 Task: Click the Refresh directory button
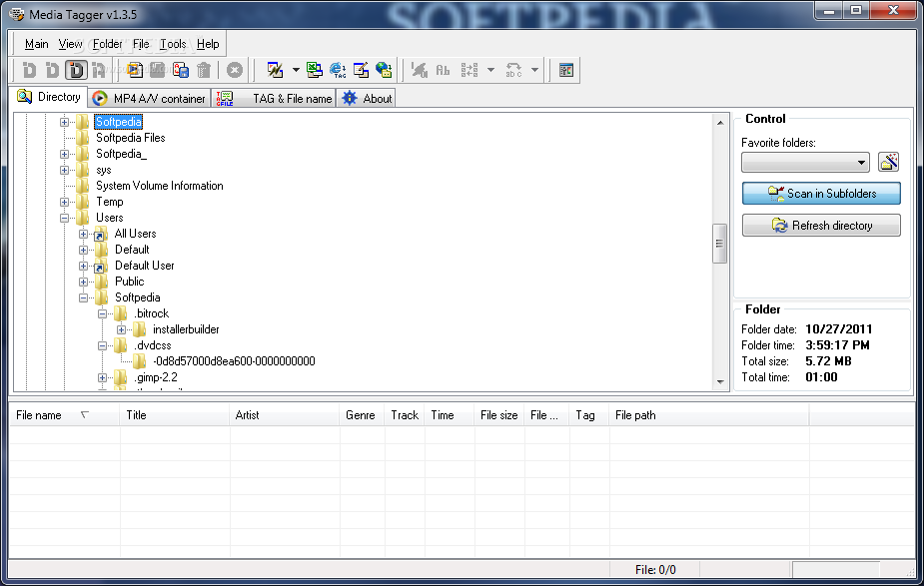(x=821, y=225)
